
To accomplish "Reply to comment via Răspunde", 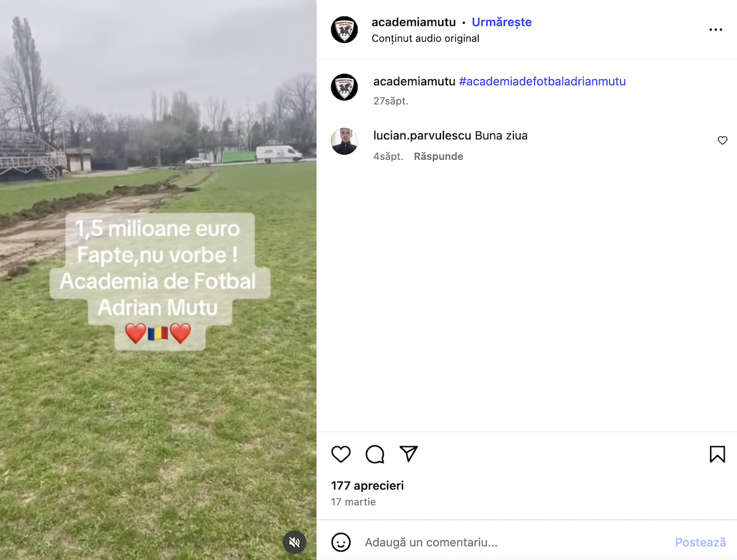I will tap(439, 157).
